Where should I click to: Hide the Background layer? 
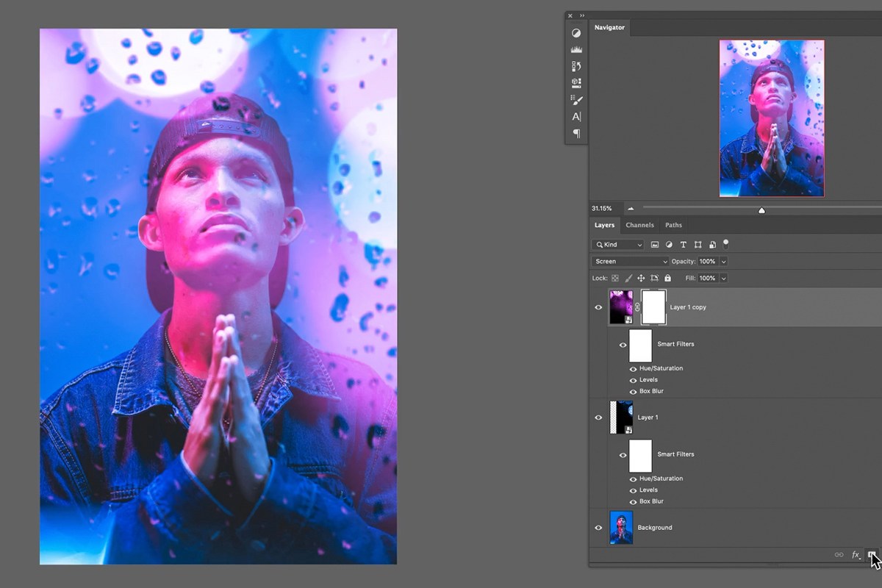(x=598, y=528)
